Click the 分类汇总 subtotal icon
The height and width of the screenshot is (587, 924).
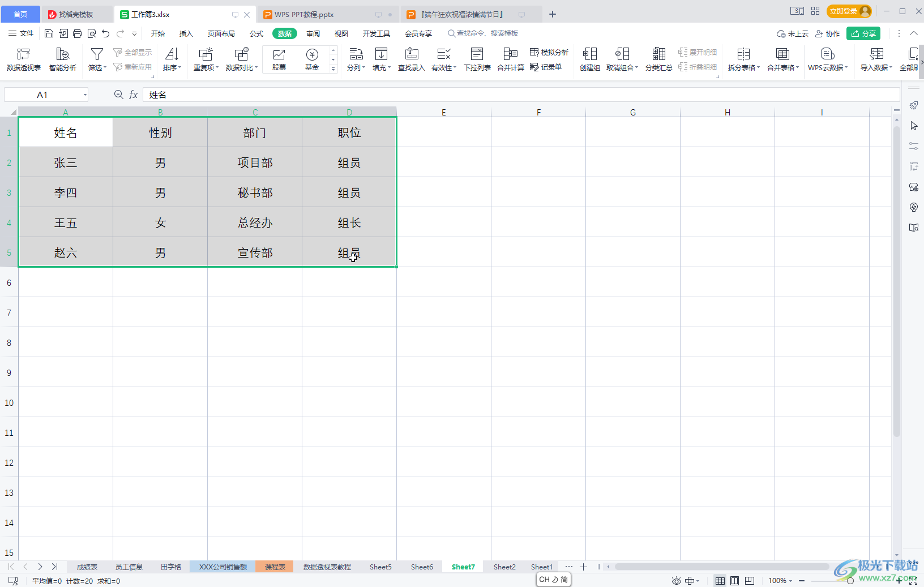pos(658,59)
